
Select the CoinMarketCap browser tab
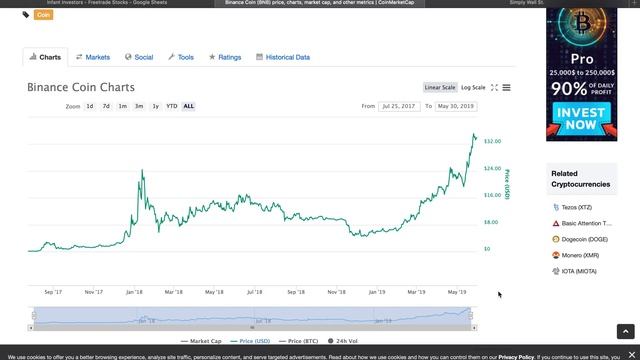pos(320,3)
